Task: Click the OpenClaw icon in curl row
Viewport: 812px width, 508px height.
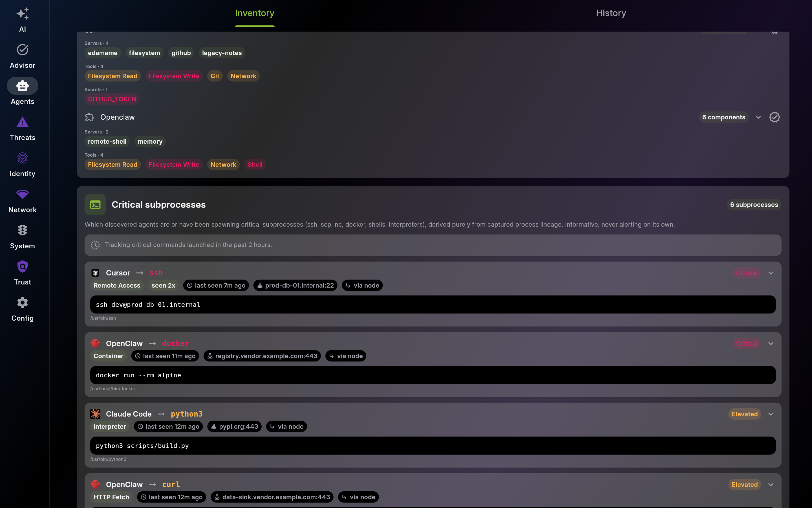Action: click(x=95, y=485)
